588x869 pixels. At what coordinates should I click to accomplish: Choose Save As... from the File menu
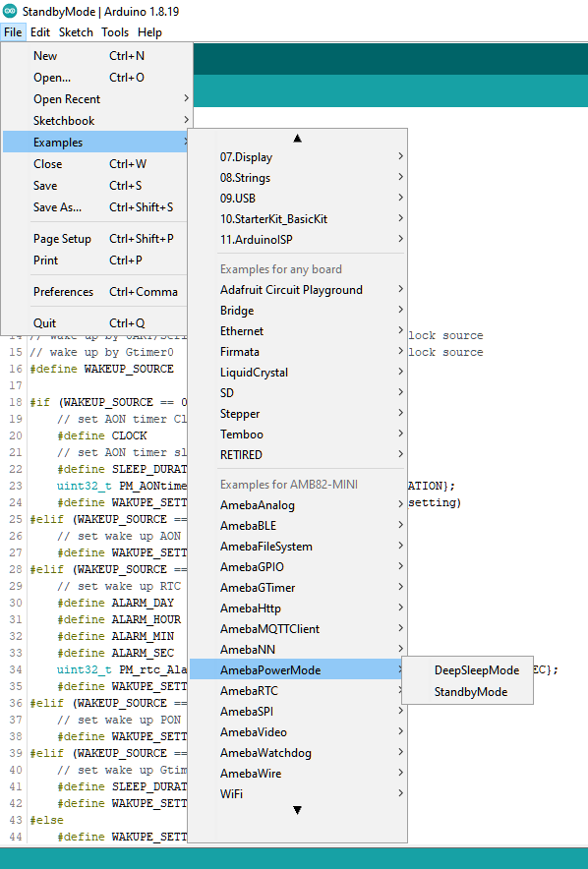pyautogui.click(x=97, y=207)
